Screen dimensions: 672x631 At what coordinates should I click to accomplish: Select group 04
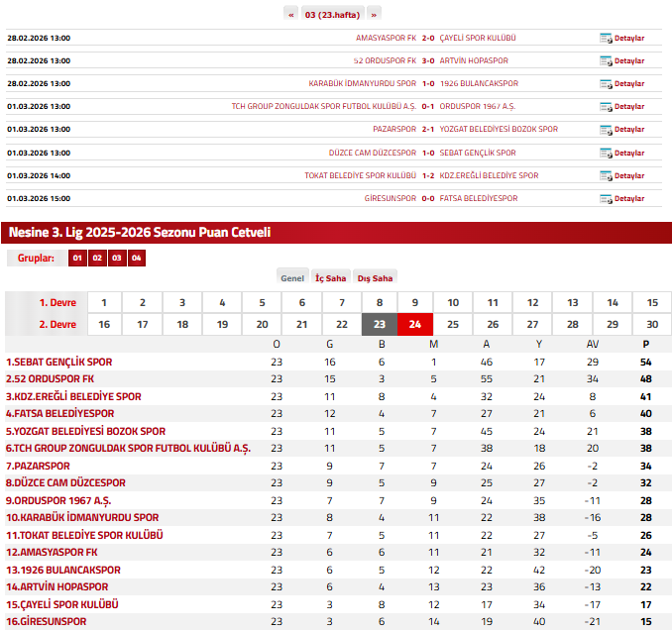pyautogui.click(x=137, y=258)
